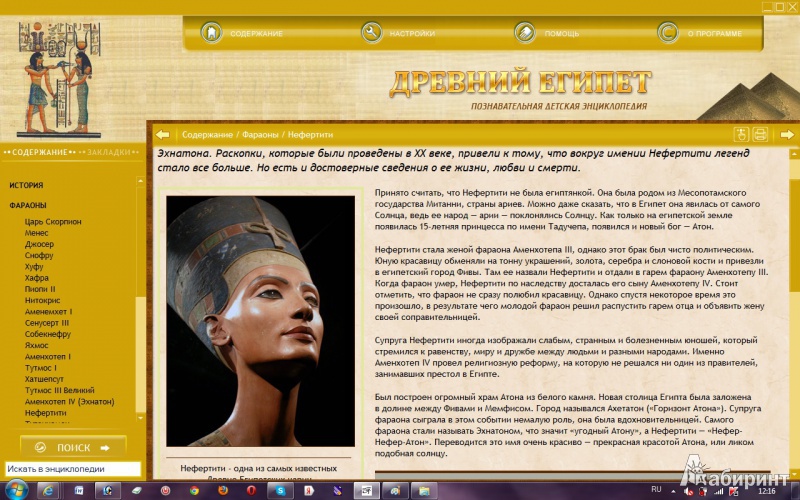Open the Хатшепсут article
Viewport: 800px width, 500px height.
(44, 379)
